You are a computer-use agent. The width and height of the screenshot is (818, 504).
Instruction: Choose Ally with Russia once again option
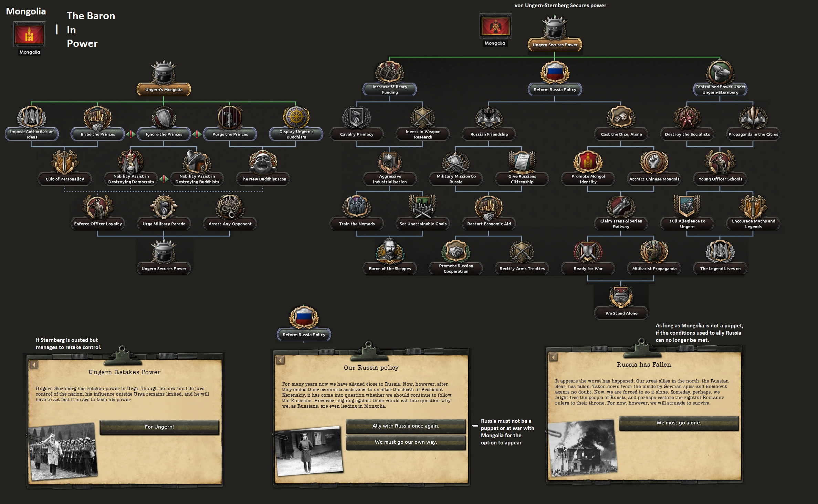(406, 426)
